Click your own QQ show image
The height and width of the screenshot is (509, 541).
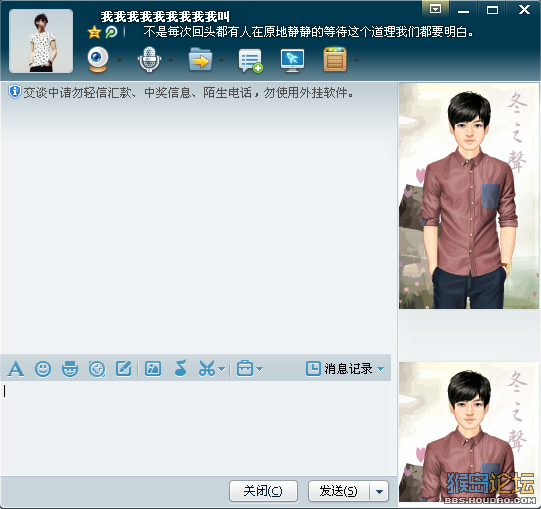point(469,432)
